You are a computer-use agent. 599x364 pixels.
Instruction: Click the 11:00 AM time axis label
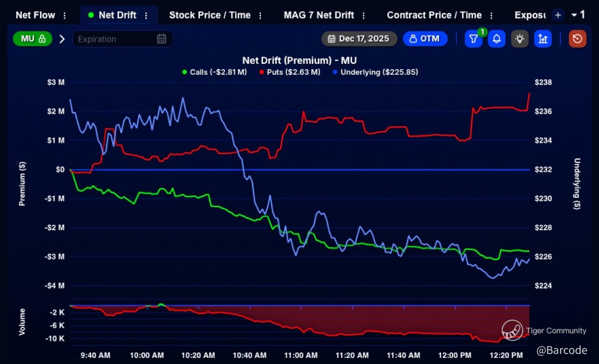(301, 355)
